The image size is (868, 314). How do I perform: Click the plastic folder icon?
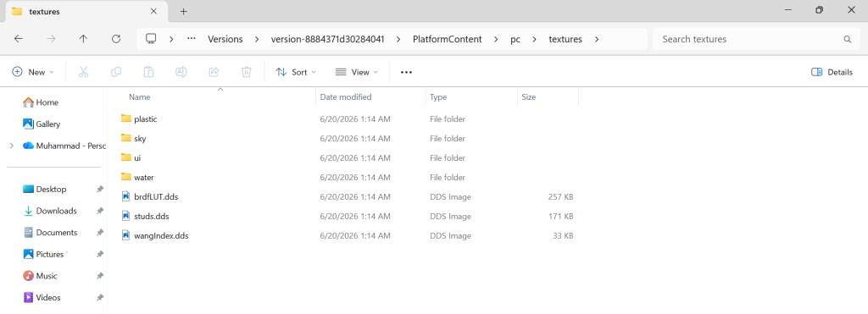pos(125,118)
